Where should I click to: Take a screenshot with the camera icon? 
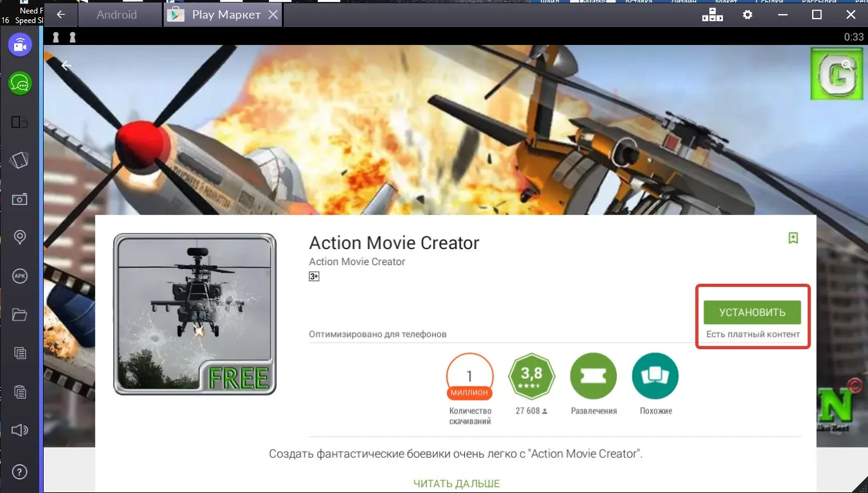[20, 200]
